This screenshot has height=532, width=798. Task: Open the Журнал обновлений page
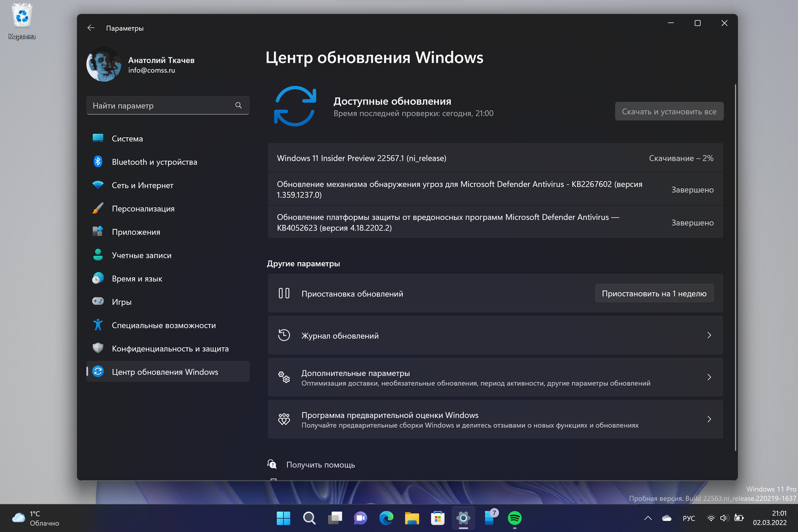click(x=495, y=335)
